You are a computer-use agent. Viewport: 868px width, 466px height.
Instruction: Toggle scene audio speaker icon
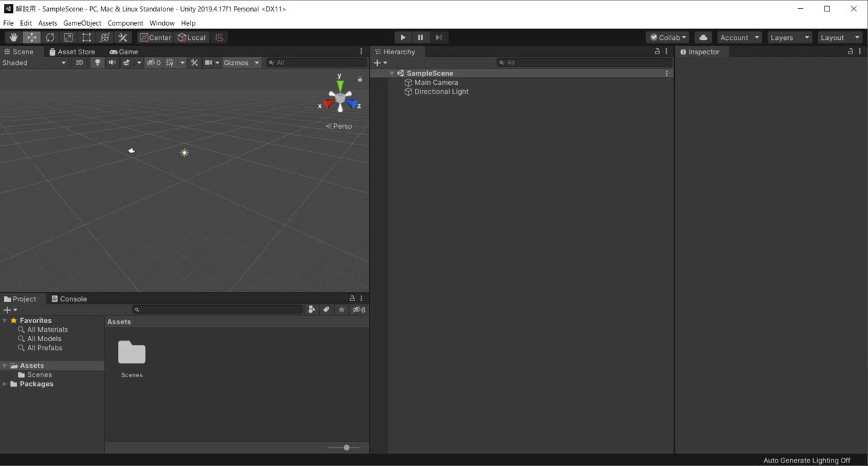tap(112, 62)
